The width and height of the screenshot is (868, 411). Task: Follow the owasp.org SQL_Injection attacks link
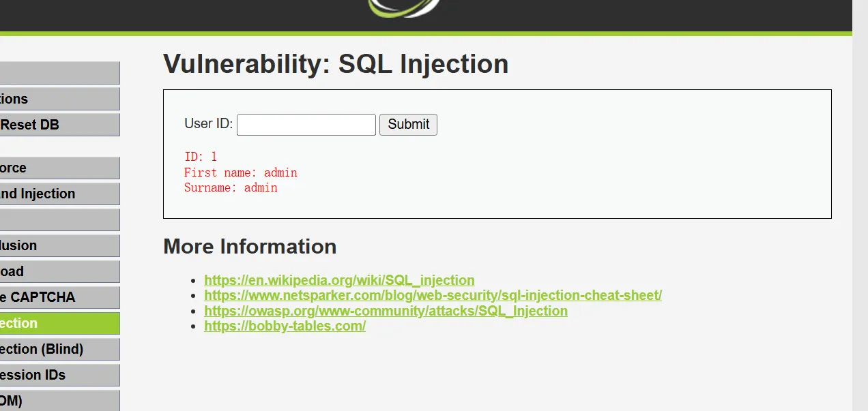click(386, 311)
